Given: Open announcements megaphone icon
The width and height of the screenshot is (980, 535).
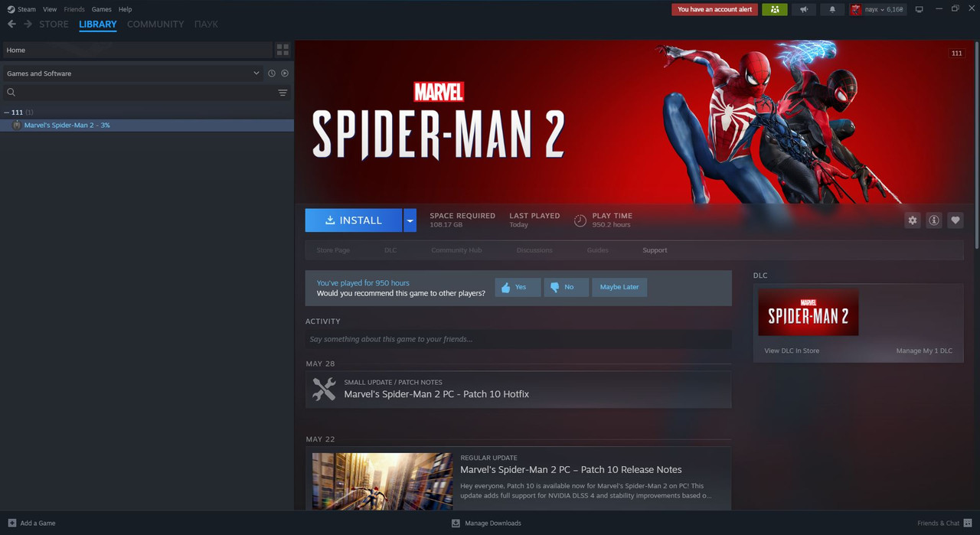Looking at the screenshot, I should click(x=803, y=9).
